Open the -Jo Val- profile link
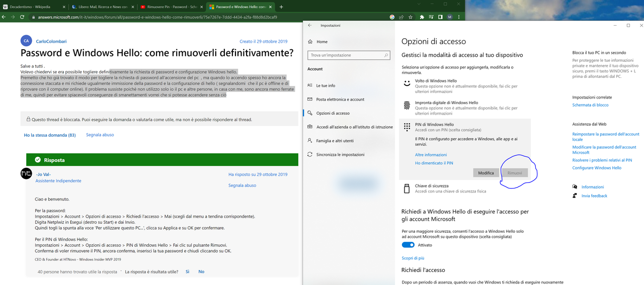Viewport: 644px width, 285px height. tap(43, 174)
